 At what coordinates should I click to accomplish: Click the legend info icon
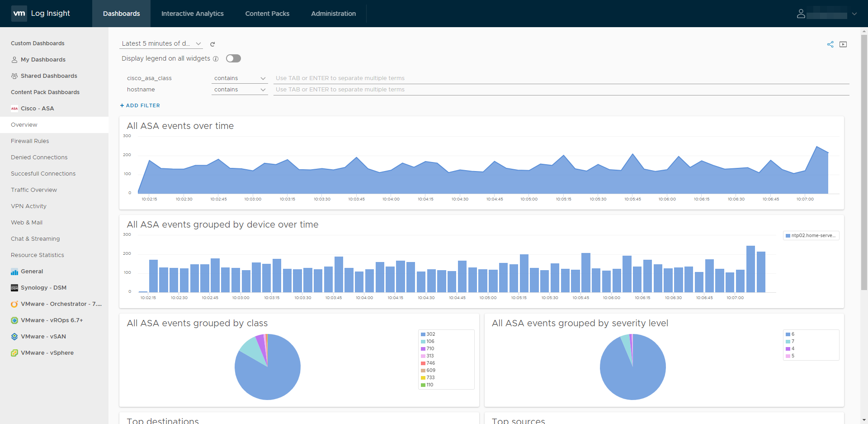216,59
